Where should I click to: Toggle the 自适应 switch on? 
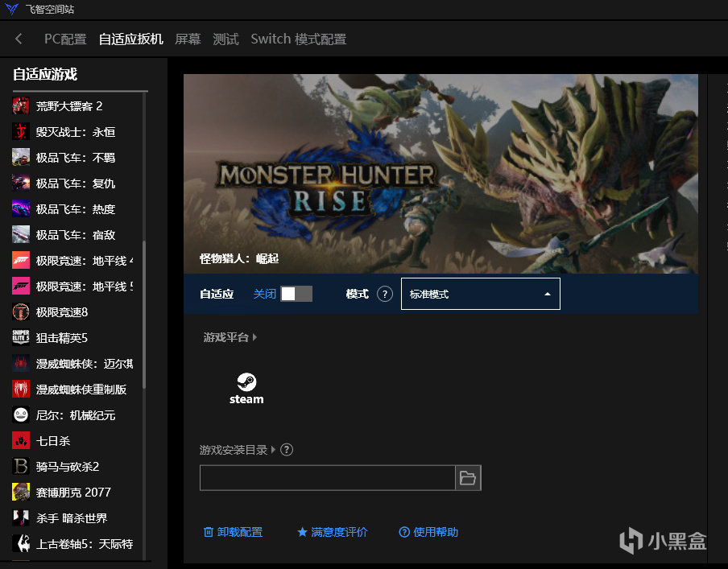(x=296, y=294)
